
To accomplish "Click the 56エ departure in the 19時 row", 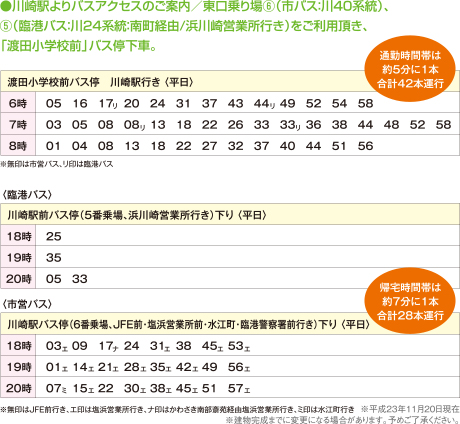I will (x=239, y=367).
